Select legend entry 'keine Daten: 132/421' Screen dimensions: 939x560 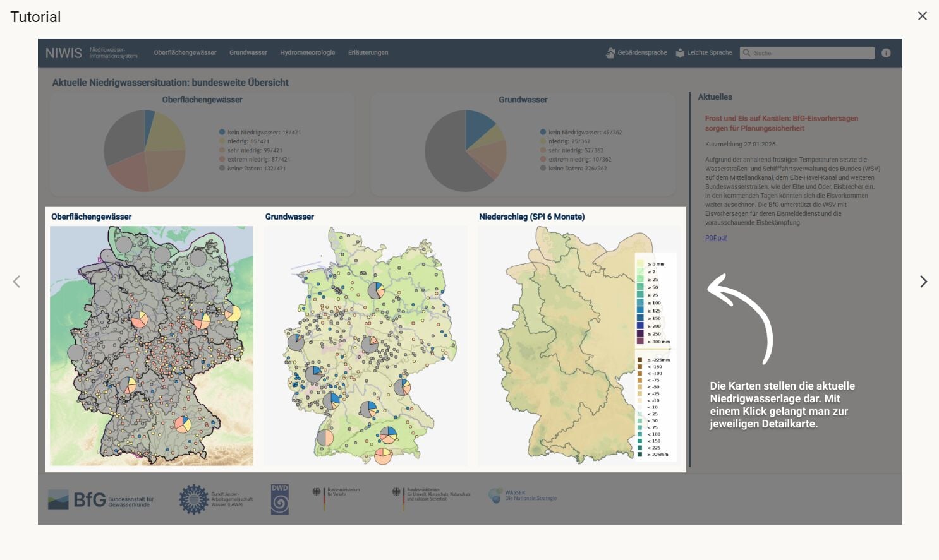[253, 168]
